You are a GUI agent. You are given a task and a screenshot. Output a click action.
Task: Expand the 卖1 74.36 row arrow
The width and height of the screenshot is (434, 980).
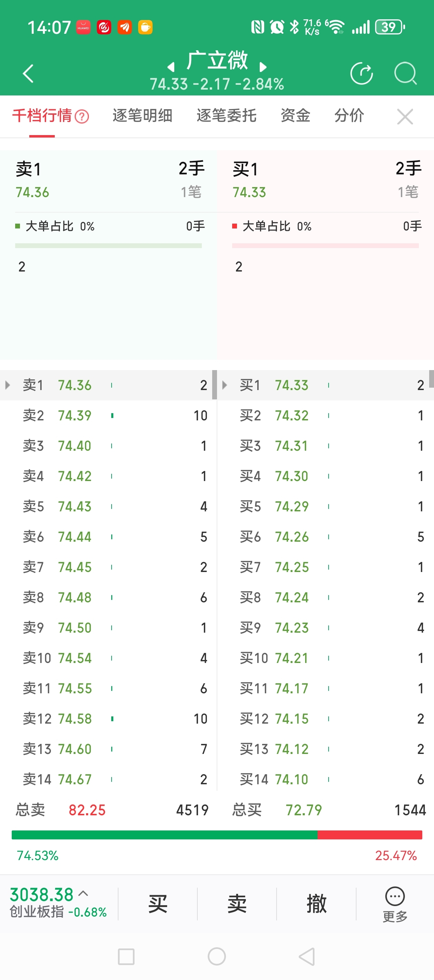7,385
